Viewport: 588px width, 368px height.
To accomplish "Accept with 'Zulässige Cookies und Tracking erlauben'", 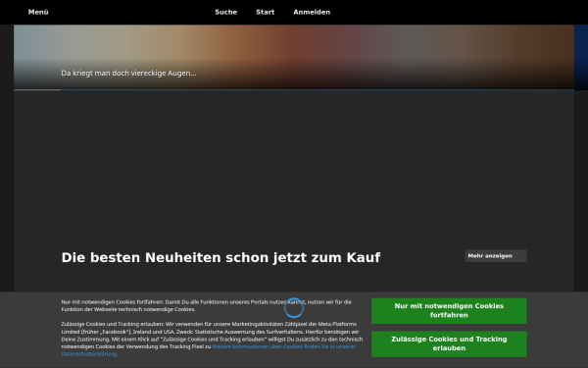I will point(449,343).
